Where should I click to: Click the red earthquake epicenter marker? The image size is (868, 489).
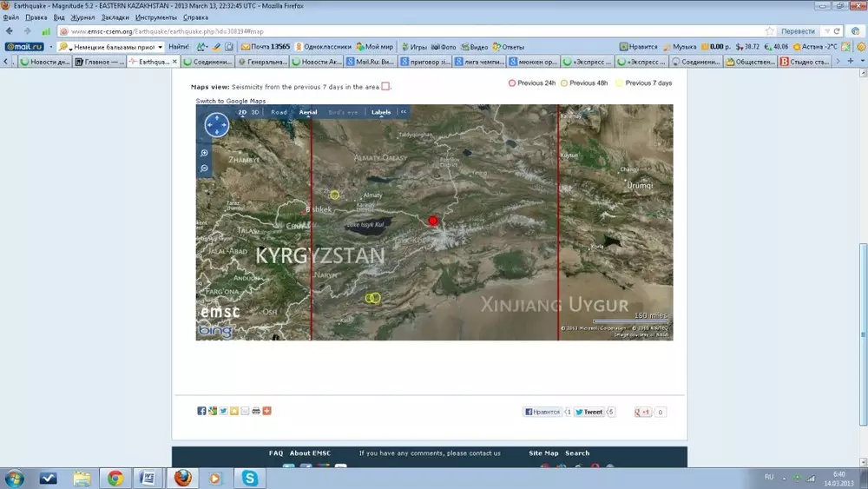click(x=433, y=221)
